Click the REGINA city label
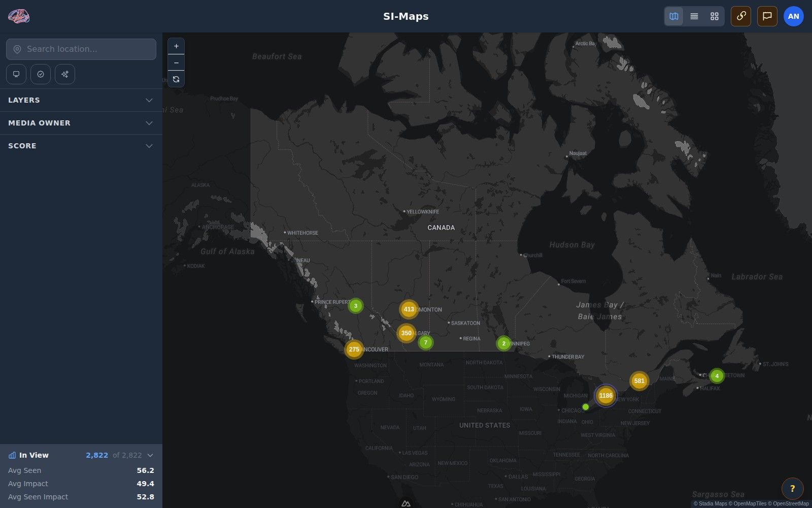Viewport: 812px width, 508px height. click(471, 339)
